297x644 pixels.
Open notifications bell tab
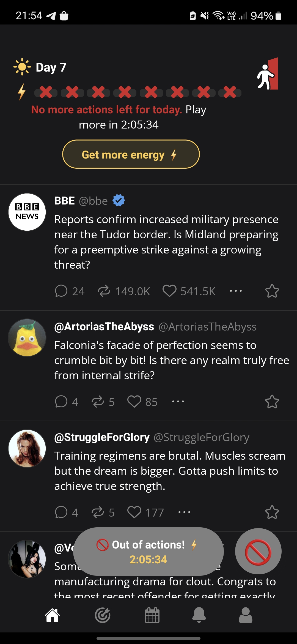coord(199,615)
